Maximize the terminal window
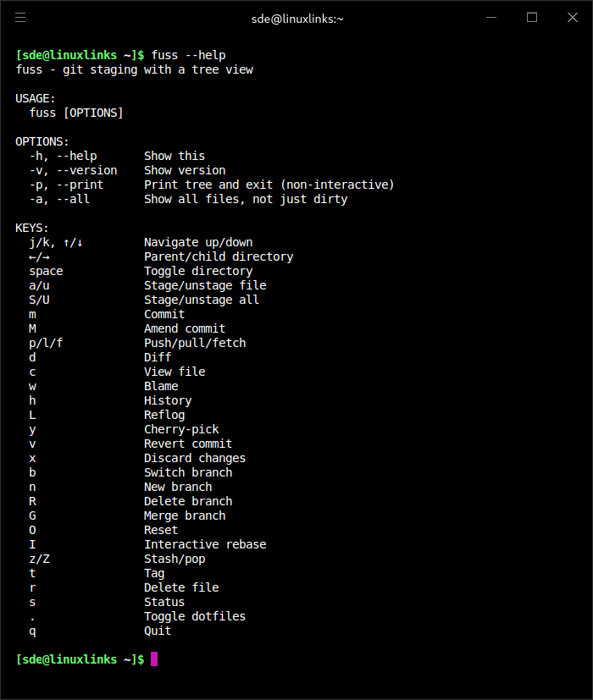The image size is (593, 700). [x=532, y=18]
